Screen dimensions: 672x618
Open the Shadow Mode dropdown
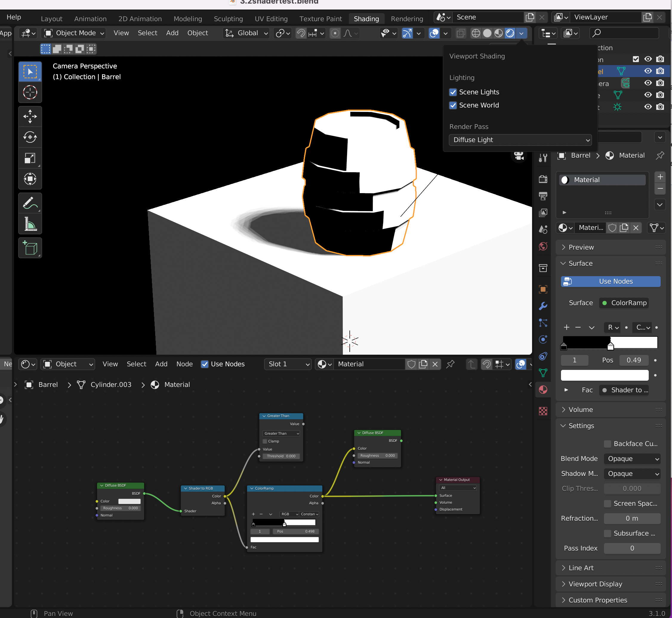click(x=632, y=474)
